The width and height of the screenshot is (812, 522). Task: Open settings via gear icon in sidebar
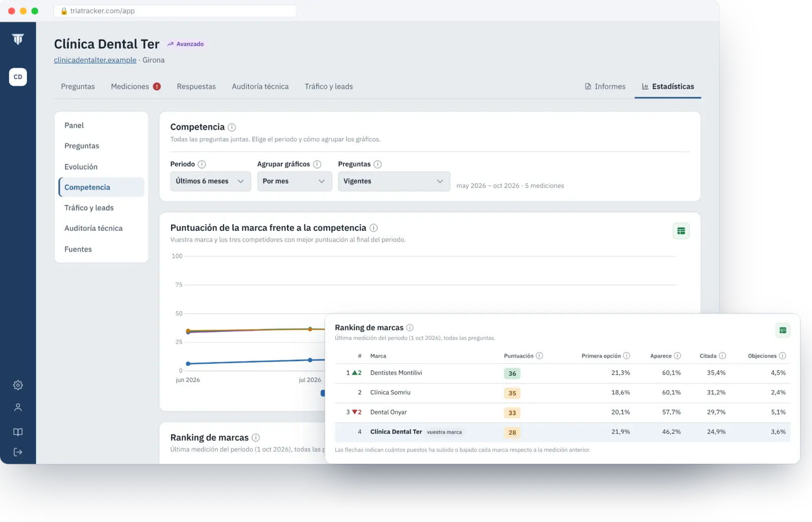(x=18, y=385)
